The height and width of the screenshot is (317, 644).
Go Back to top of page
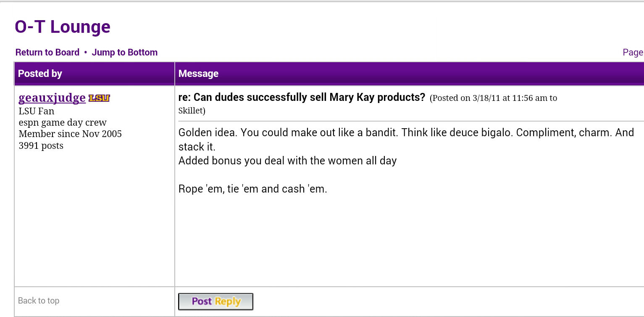pyautogui.click(x=39, y=301)
